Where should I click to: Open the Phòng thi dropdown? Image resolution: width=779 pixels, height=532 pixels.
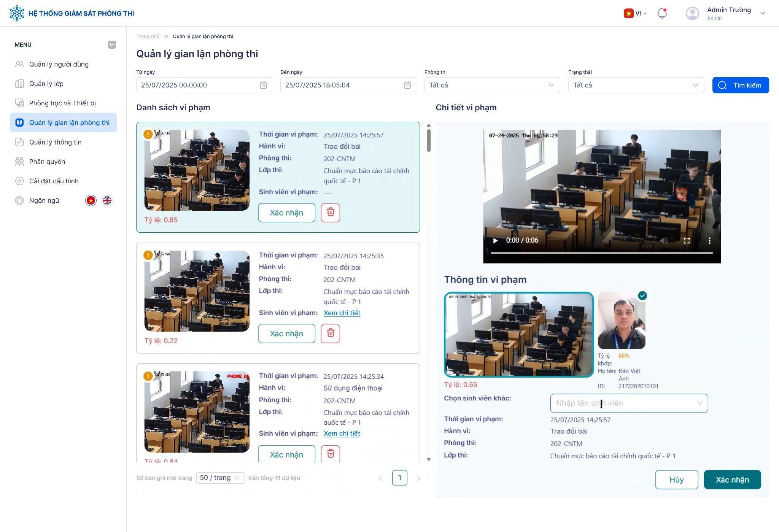tap(492, 85)
